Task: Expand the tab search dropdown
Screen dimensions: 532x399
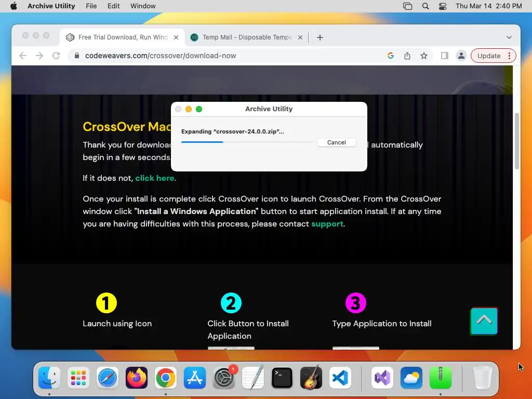Action: click(x=509, y=37)
